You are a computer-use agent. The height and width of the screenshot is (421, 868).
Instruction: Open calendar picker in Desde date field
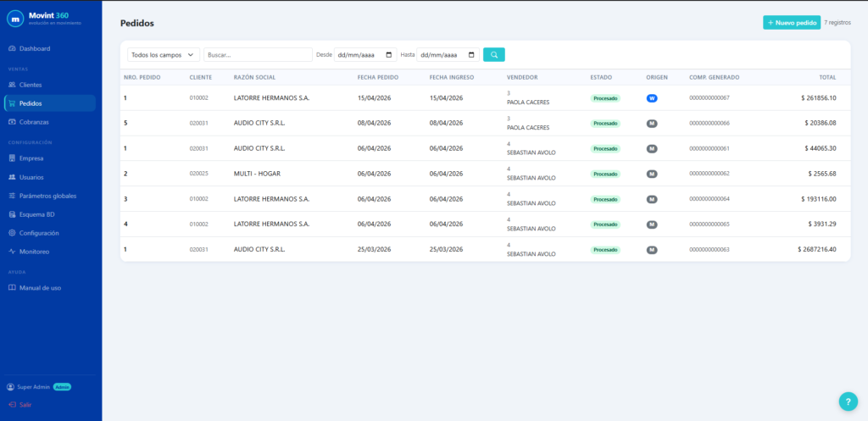pos(389,55)
